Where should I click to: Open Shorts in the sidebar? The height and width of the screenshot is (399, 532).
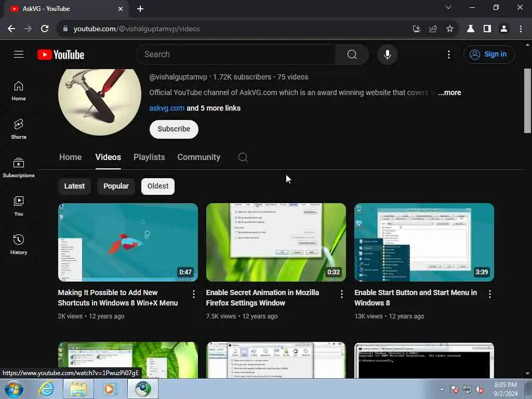point(19,129)
